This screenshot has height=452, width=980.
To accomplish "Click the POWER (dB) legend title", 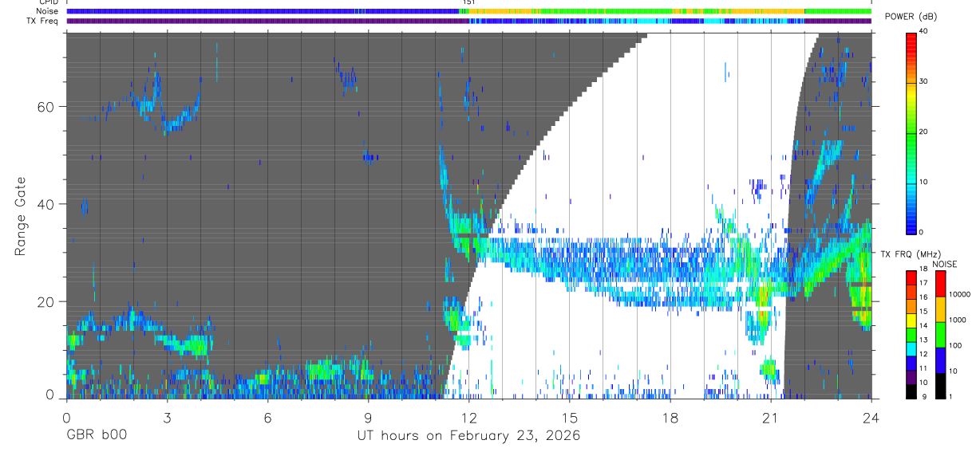I will coord(911,17).
